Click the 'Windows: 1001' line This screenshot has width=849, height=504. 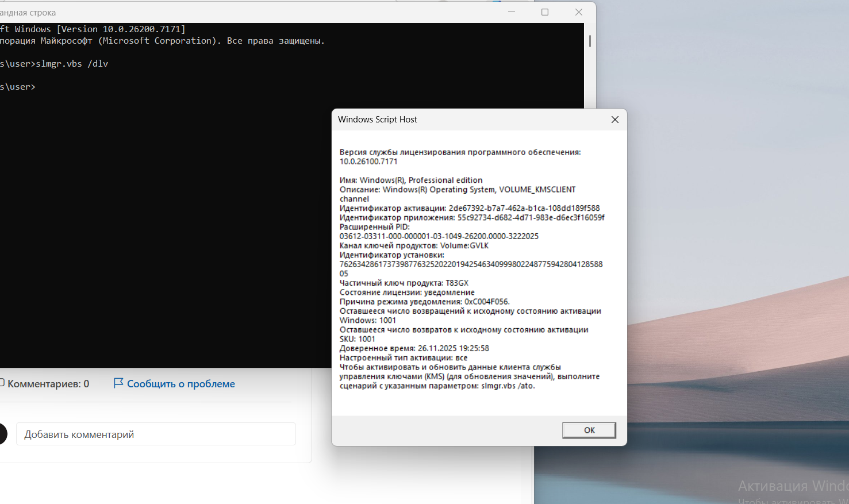(368, 320)
